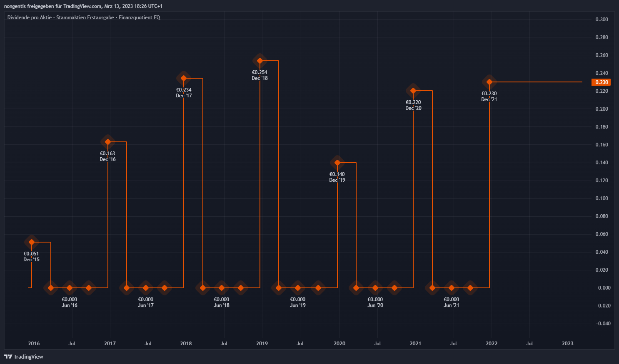The width and height of the screenshot is (619, 364).
Task: Click the TradingView logo at bottom left
Action: click(24, 357)
